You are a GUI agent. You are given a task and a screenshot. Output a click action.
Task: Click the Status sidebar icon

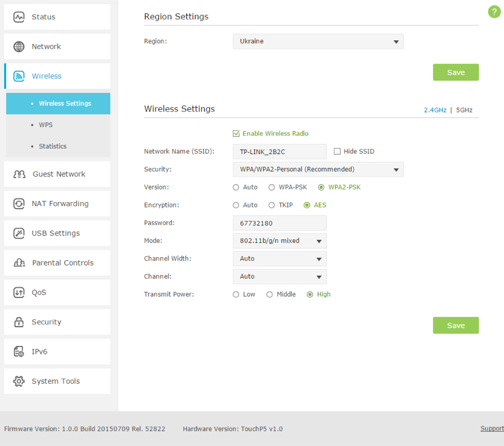(19, 17)
